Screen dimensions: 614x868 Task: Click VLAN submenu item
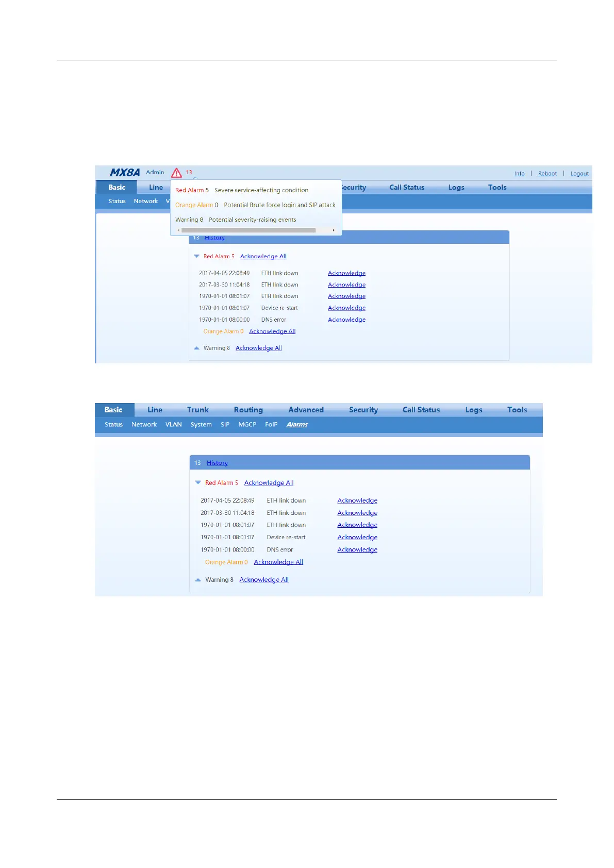(174, 425)
